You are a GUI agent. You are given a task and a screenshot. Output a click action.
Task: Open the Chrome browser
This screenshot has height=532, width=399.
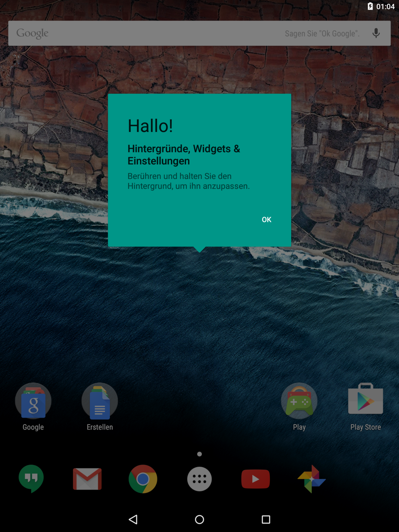tap(143, 479)
